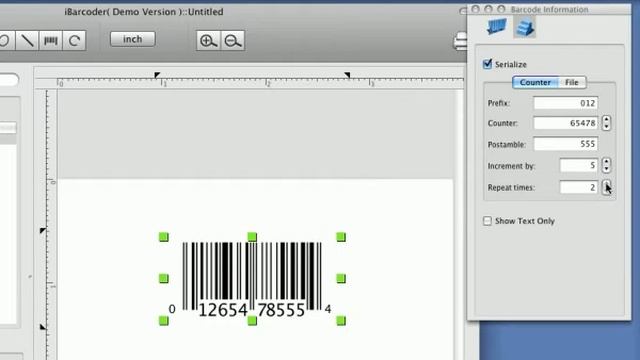Click the Increment by field
Screen dimensions: 640x360
click(579, 165)
